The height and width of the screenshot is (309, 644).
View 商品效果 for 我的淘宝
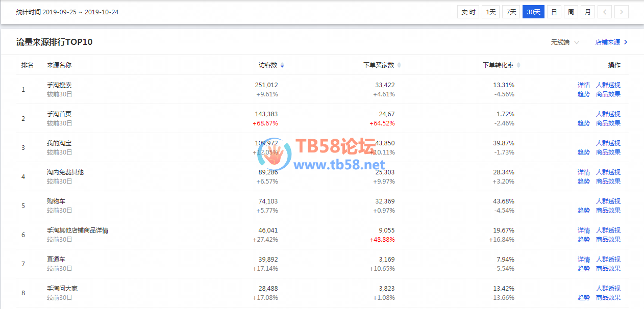pos(608,152)
